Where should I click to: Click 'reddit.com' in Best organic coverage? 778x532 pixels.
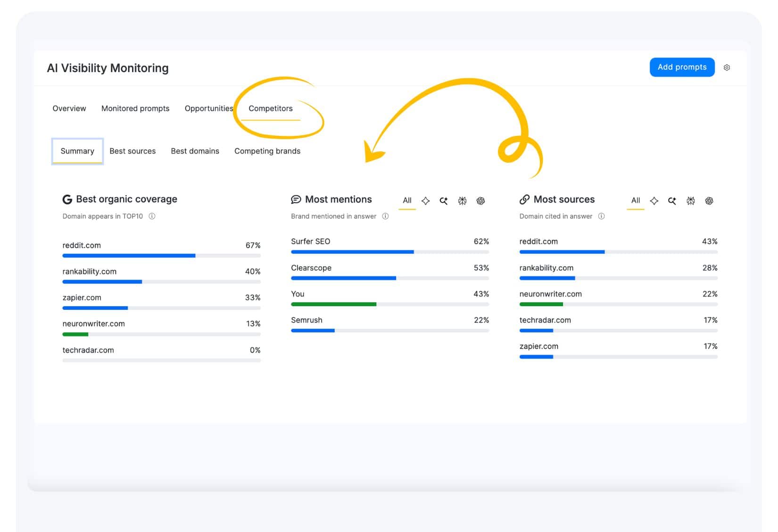pos(82,245)
